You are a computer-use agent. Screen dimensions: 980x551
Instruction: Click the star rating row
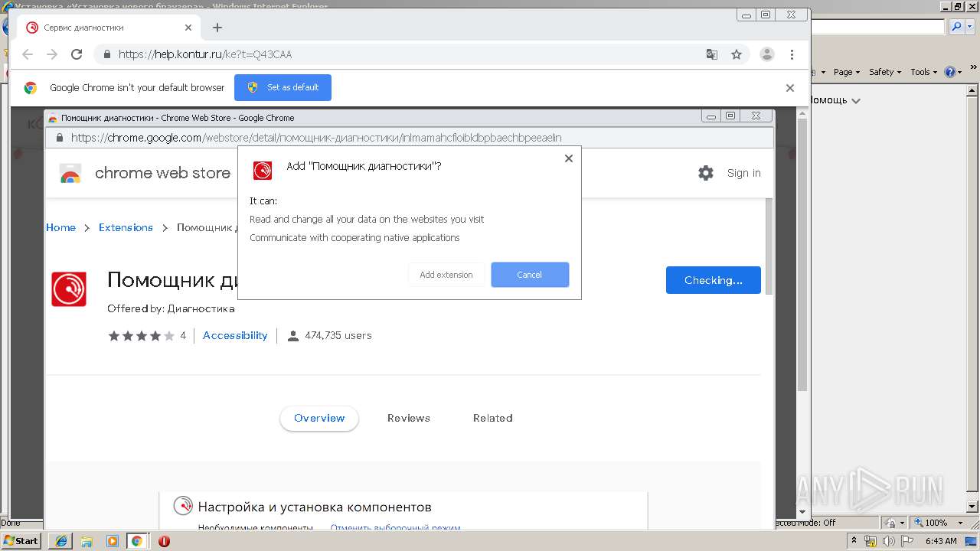coord(141,335)
